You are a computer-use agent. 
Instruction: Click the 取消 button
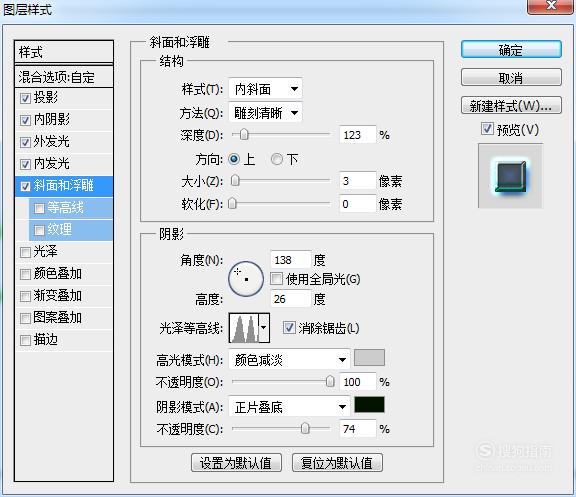click(x=511, y=78)
